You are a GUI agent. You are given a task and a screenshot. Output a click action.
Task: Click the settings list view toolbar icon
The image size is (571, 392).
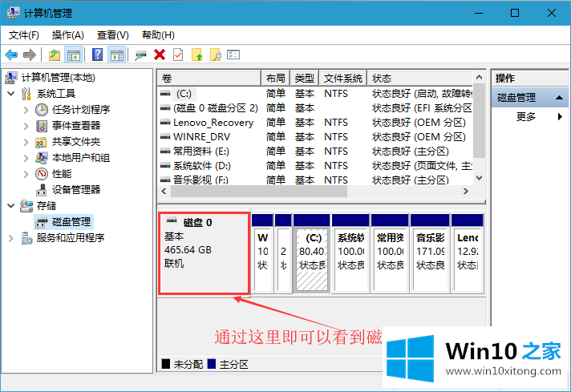coord(233,55)
